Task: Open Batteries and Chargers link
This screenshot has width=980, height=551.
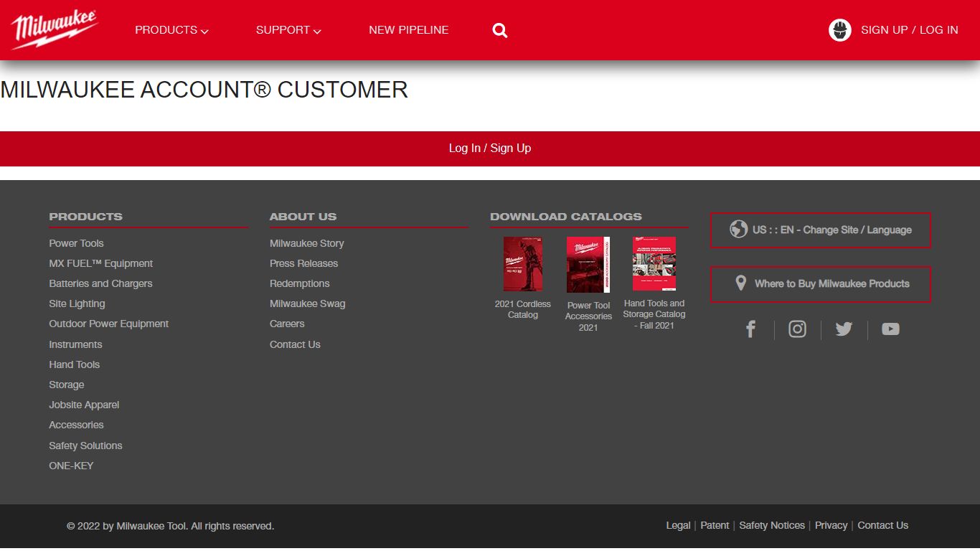Action: [100, 283]
